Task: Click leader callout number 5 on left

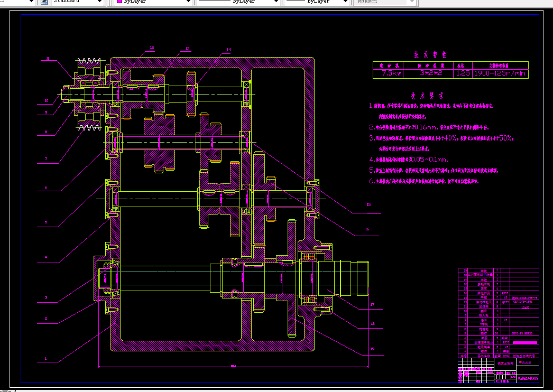Action: point(46,222)
